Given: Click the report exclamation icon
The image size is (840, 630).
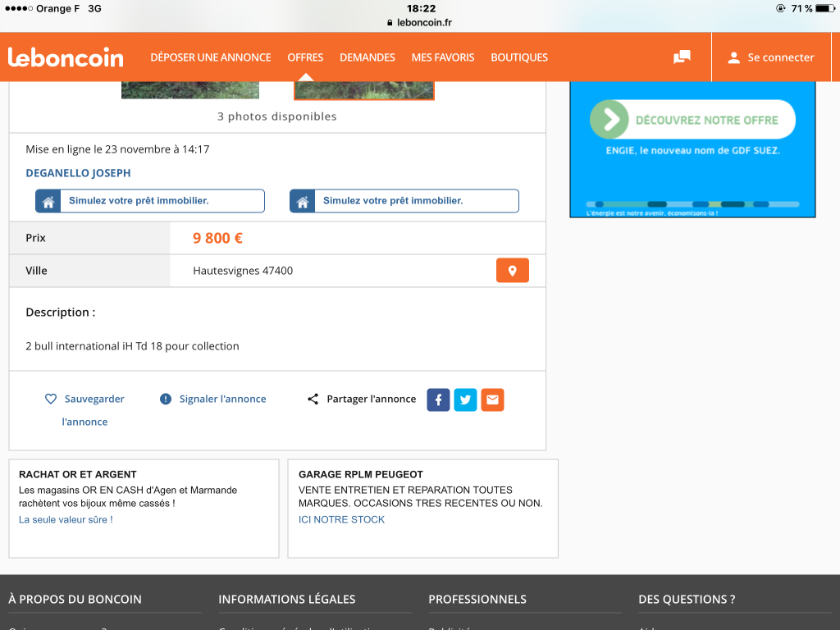Looking at the screenshot, I should click(x=166, y=399).
